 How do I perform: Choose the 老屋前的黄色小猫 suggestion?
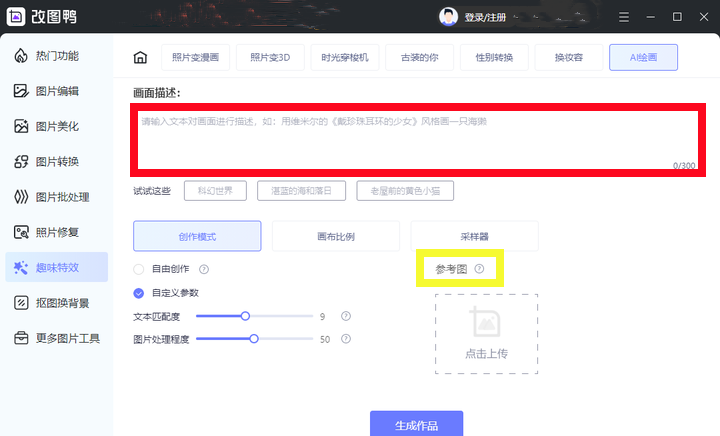(x=405, y=190)
